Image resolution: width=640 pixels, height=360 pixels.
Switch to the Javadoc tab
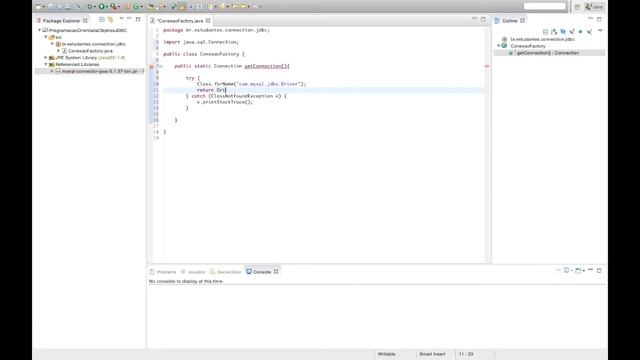point(193,272)
